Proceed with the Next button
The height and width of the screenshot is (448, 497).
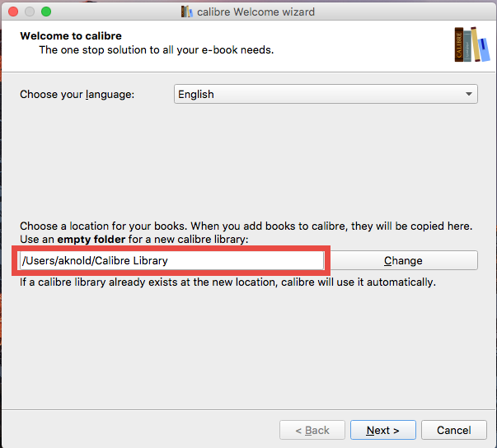(383, 430)
